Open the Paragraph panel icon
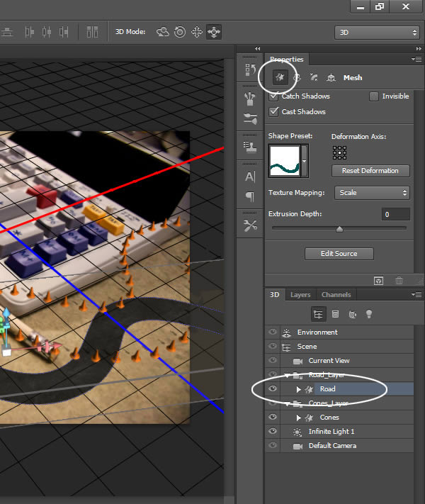425x504 pixels. (250, 196)
